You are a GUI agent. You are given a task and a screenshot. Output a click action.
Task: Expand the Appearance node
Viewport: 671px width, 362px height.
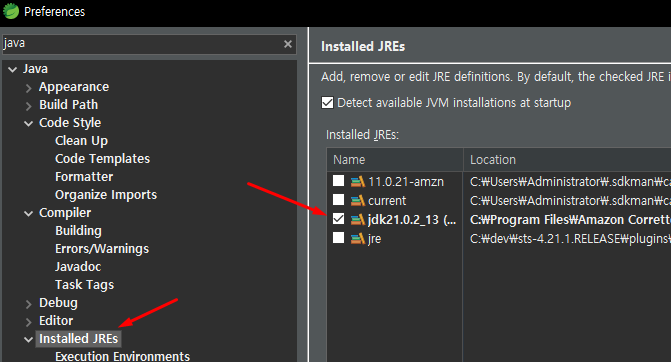coord(29,88)
